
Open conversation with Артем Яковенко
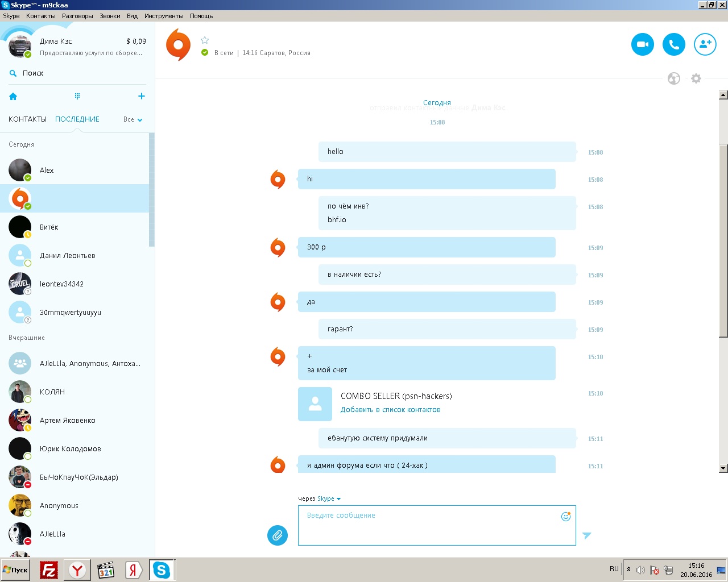pos(75,420)
